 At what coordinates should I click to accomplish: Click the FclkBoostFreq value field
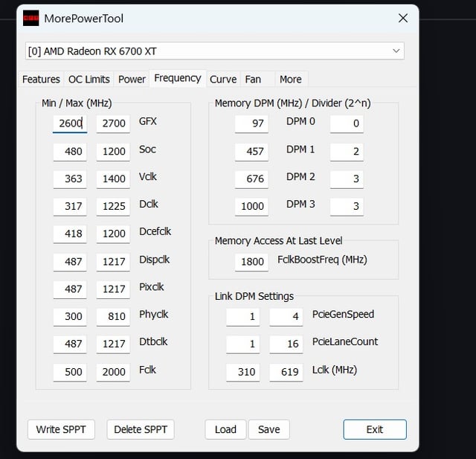click(251, 262)
